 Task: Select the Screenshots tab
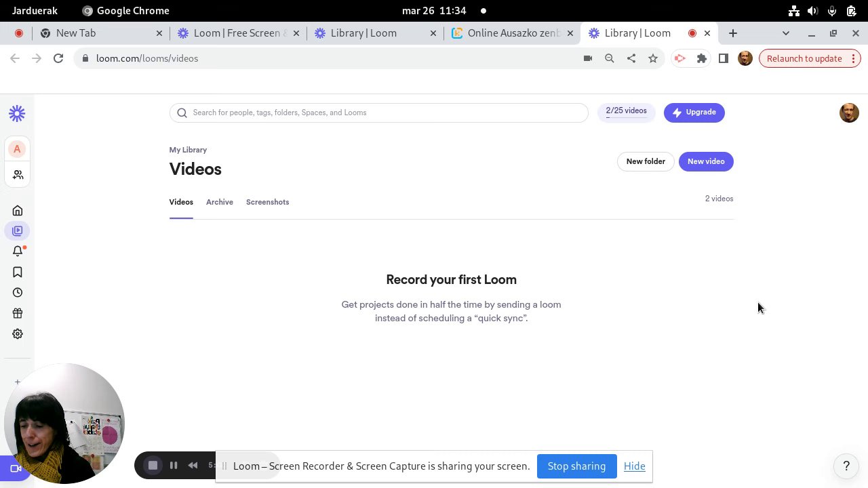(x=267, y=202)
